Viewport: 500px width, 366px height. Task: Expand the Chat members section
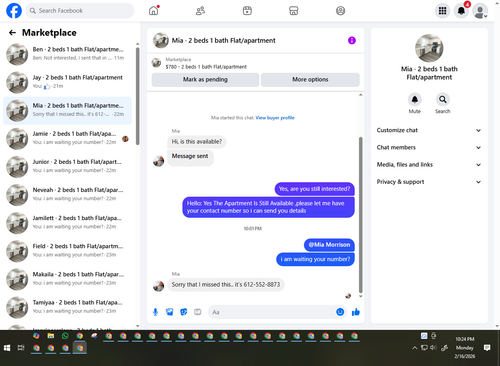(x=429, y=147)
